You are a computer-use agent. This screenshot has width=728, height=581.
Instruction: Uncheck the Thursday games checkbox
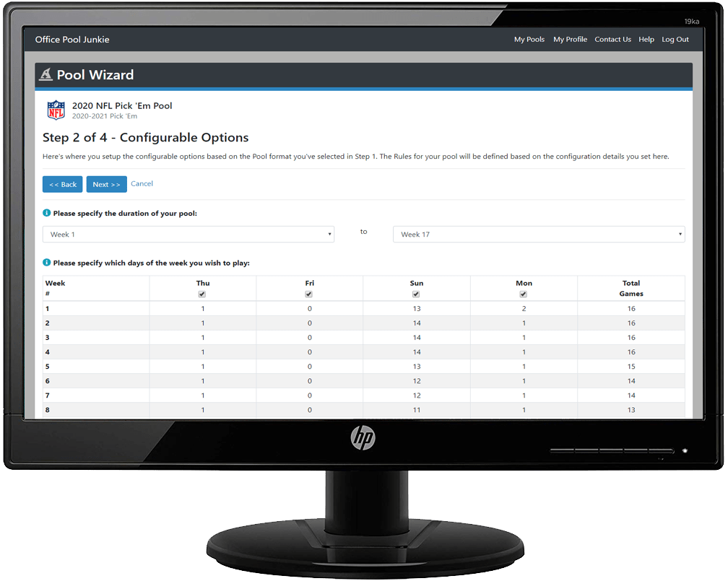(203, 294)
